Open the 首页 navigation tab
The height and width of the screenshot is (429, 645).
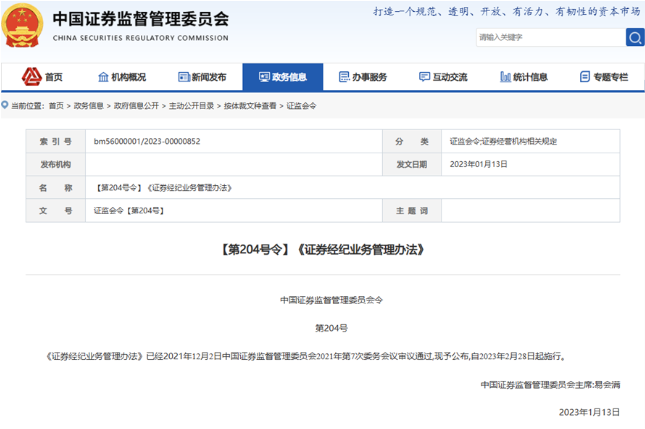click(x=42, y=77)
